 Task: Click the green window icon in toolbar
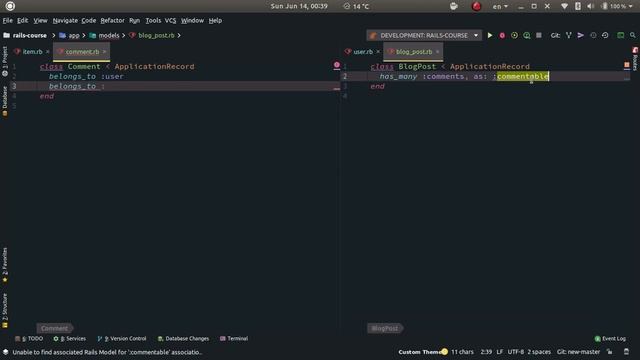pyautogui.click(x=620, y=36)
